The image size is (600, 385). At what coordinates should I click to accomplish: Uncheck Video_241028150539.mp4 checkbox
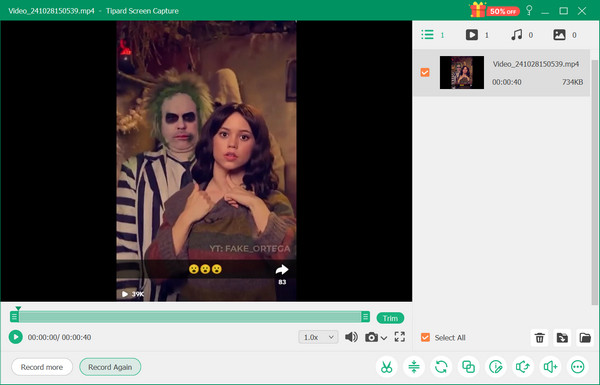[x=425, y=72]
